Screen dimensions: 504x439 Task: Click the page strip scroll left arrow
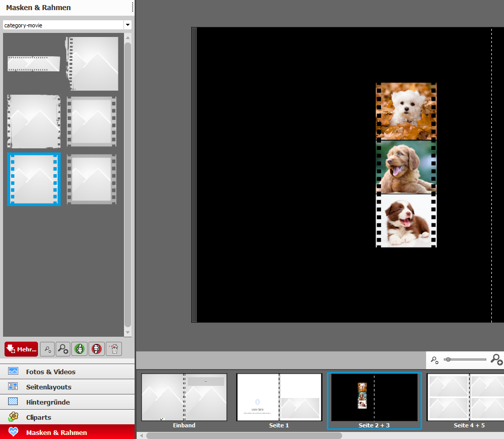(141, 435)
